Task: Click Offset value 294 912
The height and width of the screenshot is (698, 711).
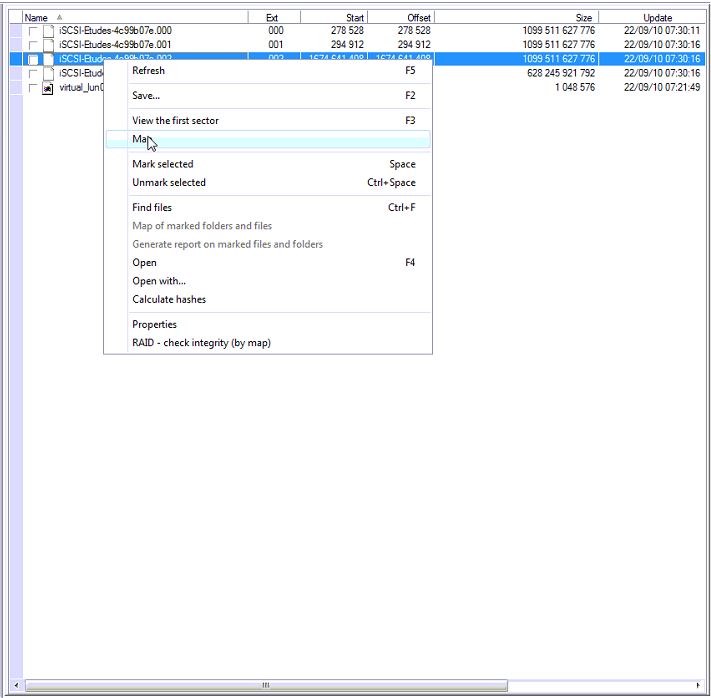Action: 414,45
